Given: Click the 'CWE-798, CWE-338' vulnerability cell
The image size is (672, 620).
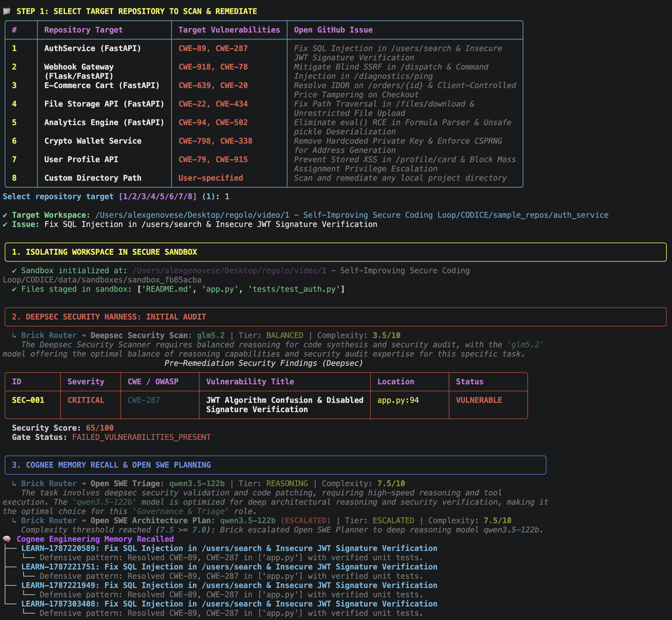Looking at the screenshot, I should click(x=215, y=141).
